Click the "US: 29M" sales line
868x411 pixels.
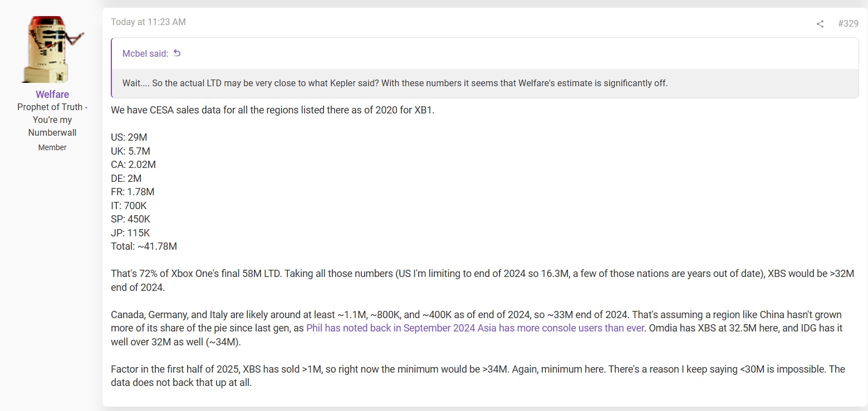pyautogui.click(x=129, y=137)
